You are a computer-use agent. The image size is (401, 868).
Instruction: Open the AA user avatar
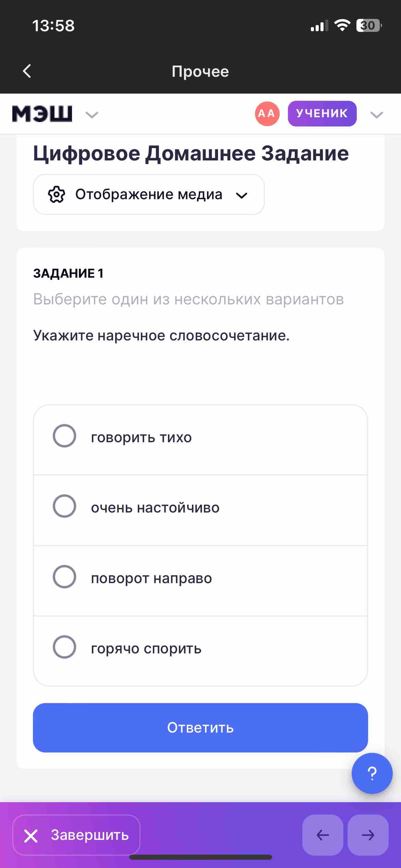coord(267,113)
